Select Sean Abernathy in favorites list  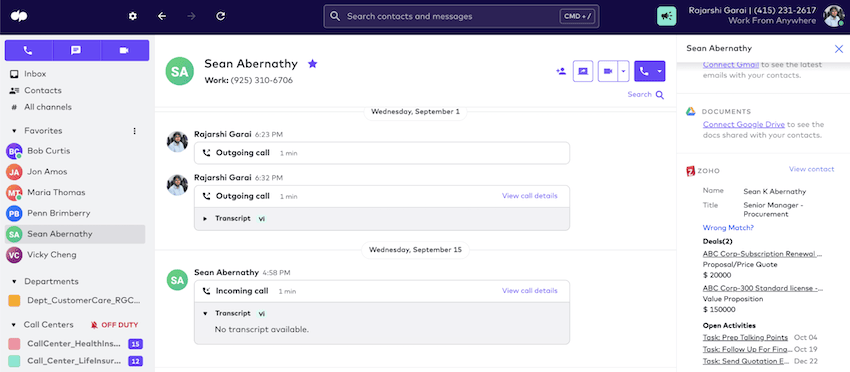(x=75, y=234)
